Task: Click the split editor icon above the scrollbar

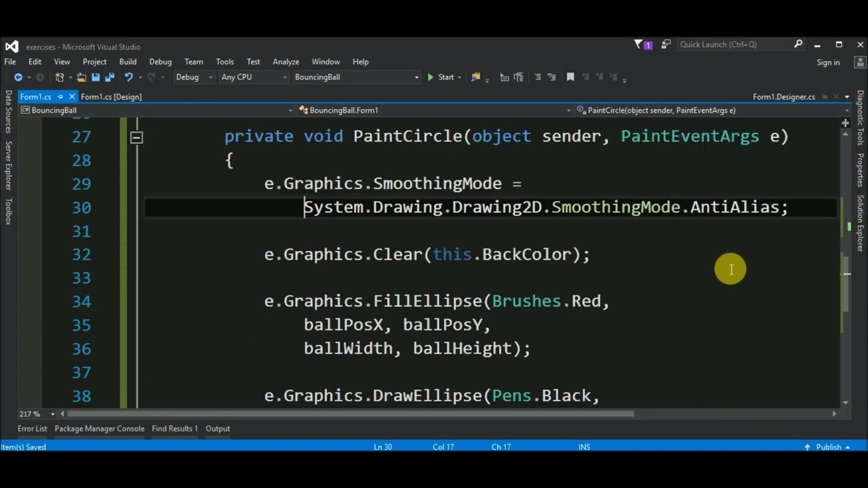Action: (x=845, y=123)
